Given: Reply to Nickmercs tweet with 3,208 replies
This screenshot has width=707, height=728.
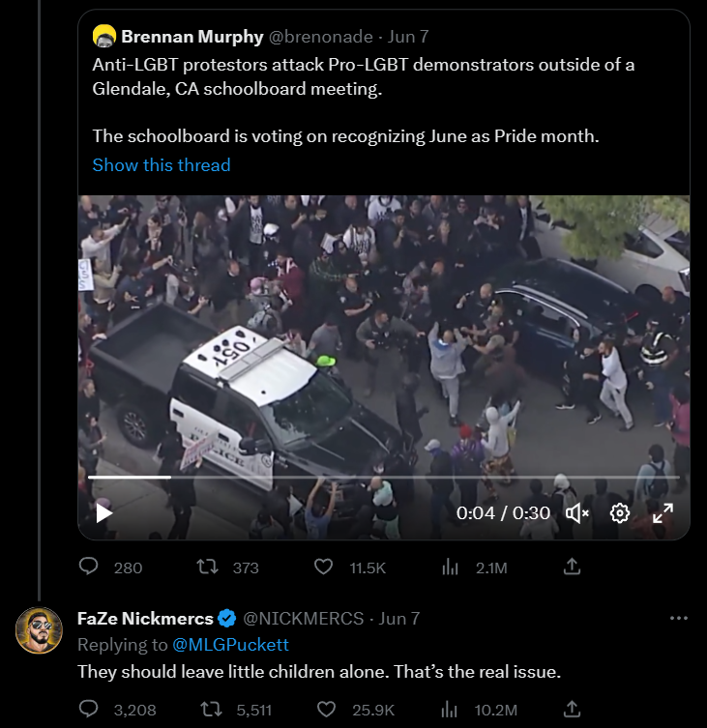Looking at the screenshot, I should 89,710.
